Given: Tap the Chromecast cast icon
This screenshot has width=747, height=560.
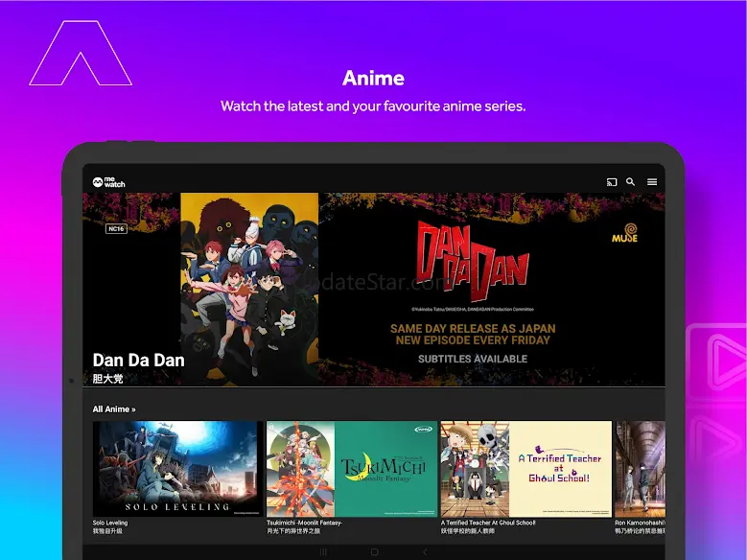Looking at the screenshot, I should (612, 182).
